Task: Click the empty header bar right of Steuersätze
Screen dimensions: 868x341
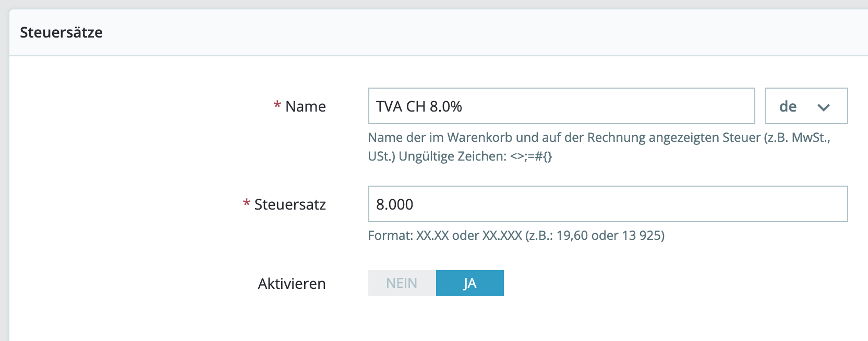Action: point(469,32)
